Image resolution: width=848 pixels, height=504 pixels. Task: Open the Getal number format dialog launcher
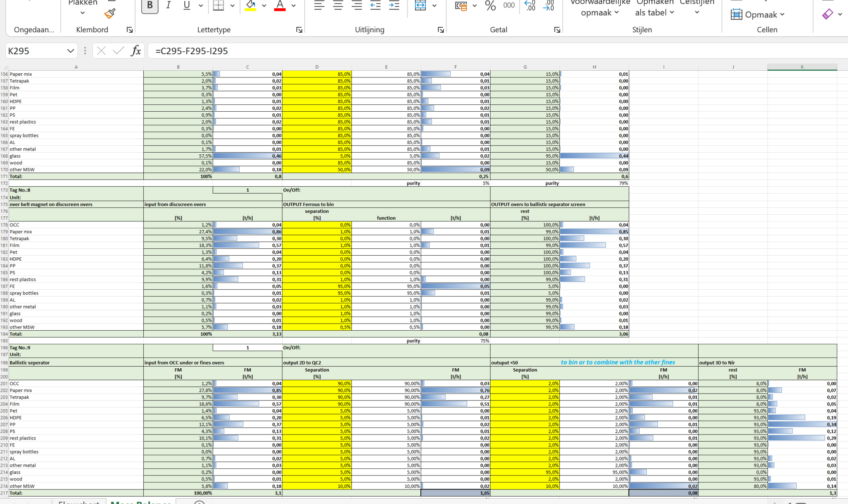click(557, 30)
